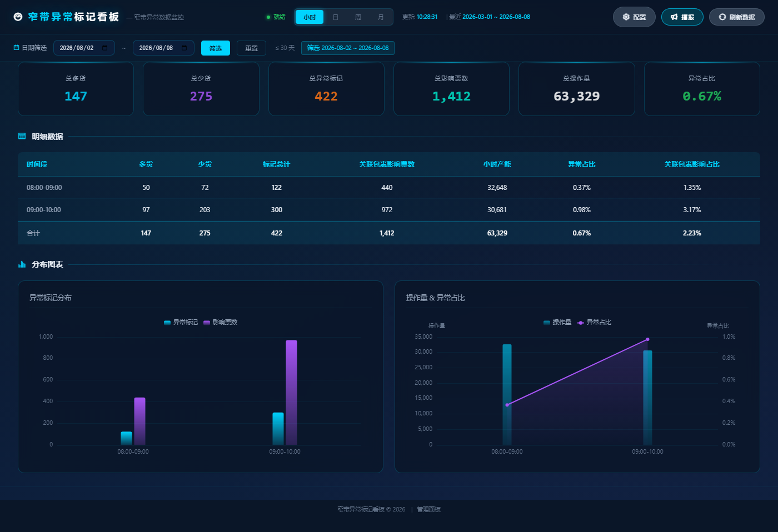Open the 管理面板 footer link
This screenshot has width=778, height=532.
(x=428, y=509)
